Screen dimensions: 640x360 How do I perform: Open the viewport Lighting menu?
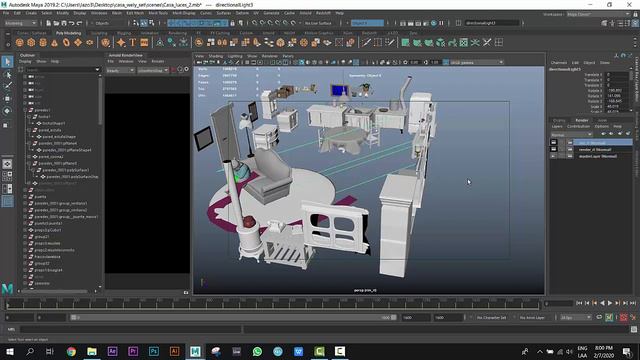point(235,56)
